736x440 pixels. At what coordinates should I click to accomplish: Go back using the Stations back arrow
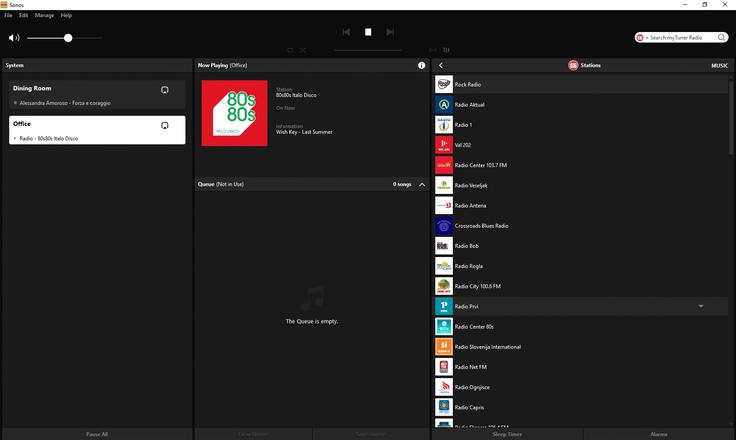pyautogui.click(x=440, y=65)
